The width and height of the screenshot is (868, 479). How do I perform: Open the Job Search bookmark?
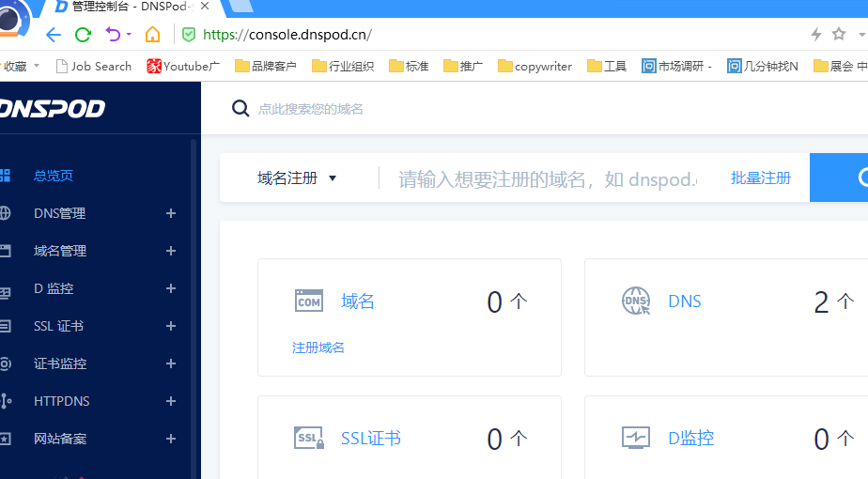pos(93,66)
